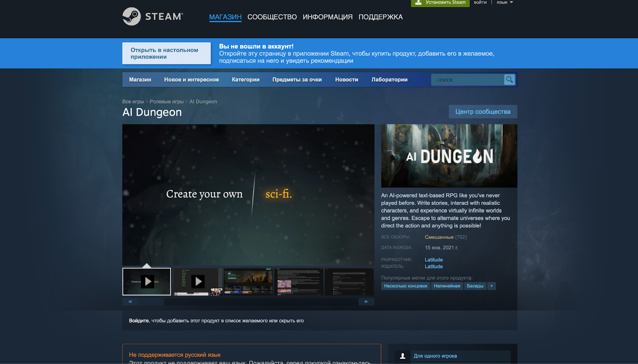Open Предметы за очки tab
Image resolution: width=638 pixels, height=364 pixels.
[x=297, y=80]
